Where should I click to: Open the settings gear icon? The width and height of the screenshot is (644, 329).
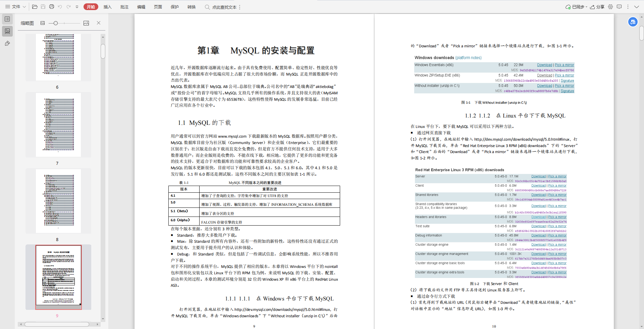610,7
